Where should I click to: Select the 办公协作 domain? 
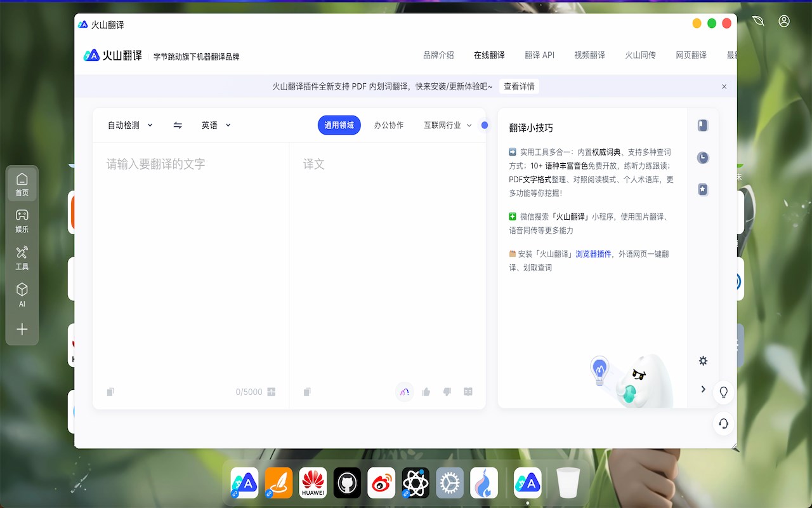389,126
